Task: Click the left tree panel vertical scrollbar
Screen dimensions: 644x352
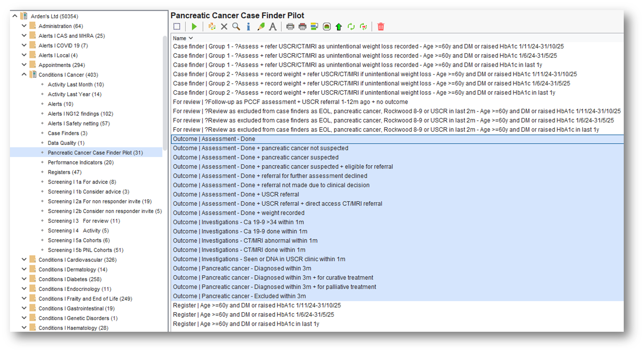Action: pos(165,93)
